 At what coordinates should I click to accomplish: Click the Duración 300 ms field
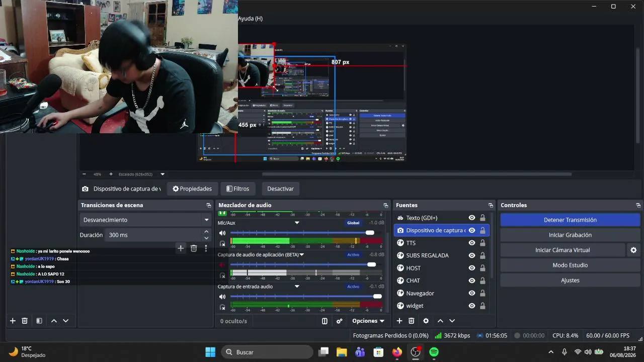(154, 235)
